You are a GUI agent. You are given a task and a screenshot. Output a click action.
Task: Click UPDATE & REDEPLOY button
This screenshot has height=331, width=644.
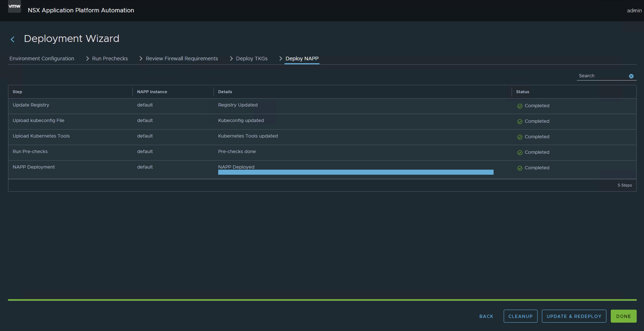[574, 316]
